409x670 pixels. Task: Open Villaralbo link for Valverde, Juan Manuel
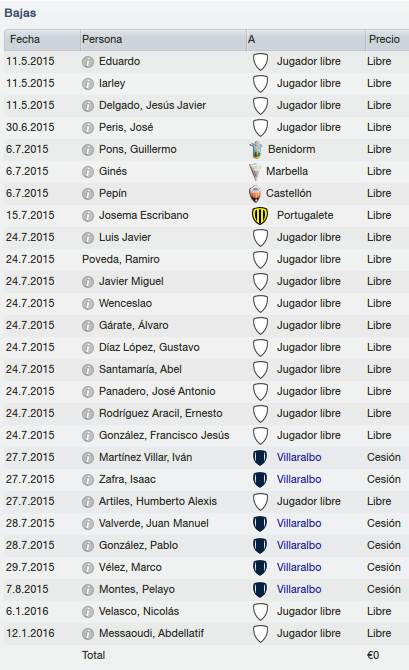pos(299,523)
